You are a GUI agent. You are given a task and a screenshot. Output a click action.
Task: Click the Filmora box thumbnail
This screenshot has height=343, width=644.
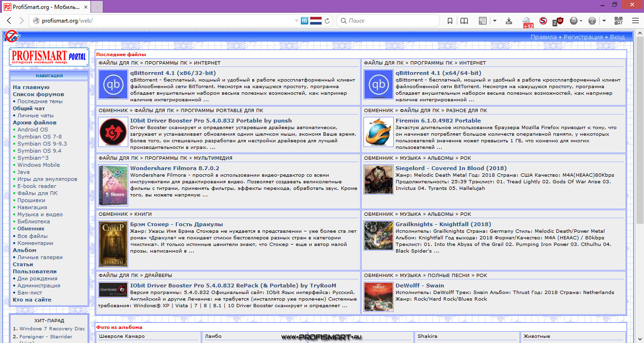coord(113,185)
